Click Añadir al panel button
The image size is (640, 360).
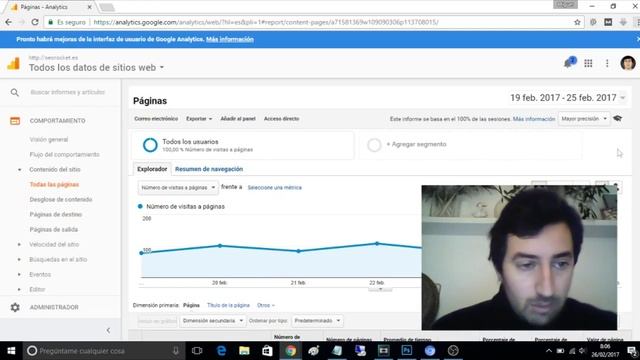coord(238,119)
